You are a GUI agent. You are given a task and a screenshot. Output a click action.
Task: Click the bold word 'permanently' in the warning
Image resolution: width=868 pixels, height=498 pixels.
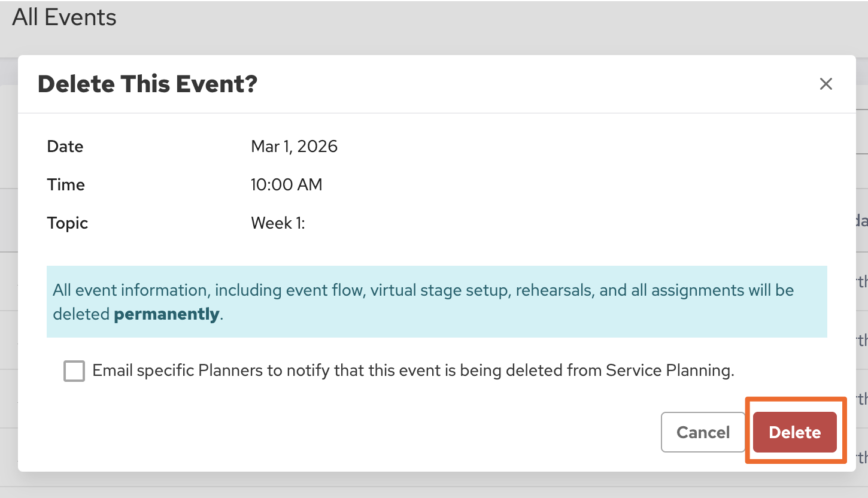click(166, 314)
